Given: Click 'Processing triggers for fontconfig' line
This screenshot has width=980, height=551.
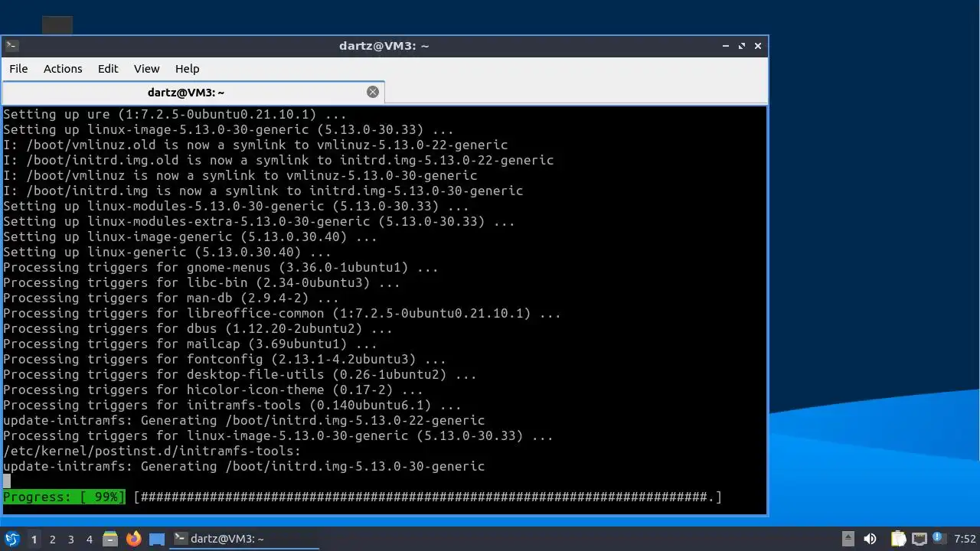Looking at the screenshot, I should click(224, 360).
